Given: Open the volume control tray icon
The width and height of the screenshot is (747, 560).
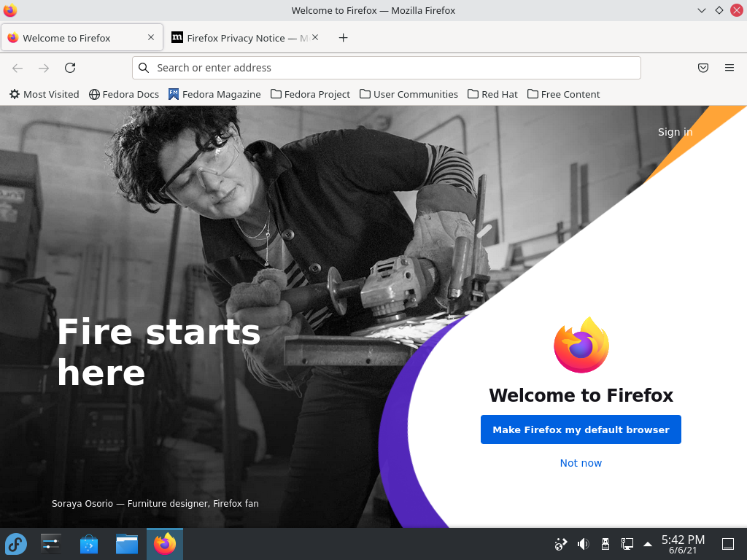Looking at the screenshot, I should 583,544.
